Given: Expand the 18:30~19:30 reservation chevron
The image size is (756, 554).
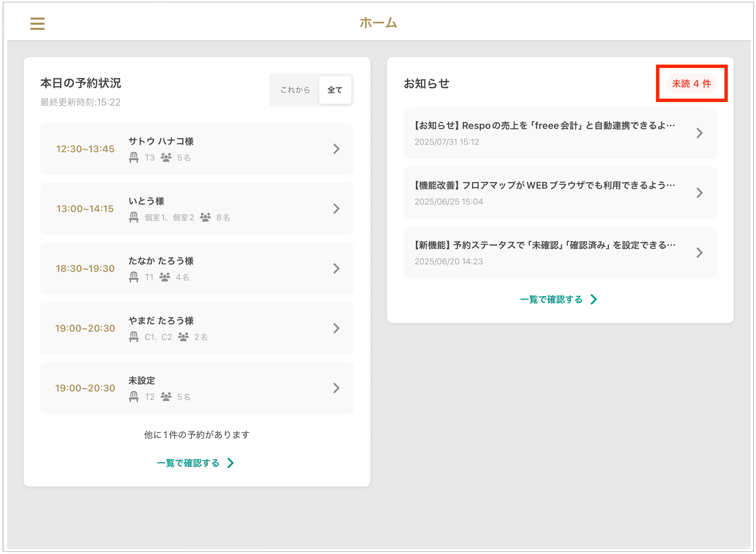Looking at the screenshot, I should tap(336, 268).
